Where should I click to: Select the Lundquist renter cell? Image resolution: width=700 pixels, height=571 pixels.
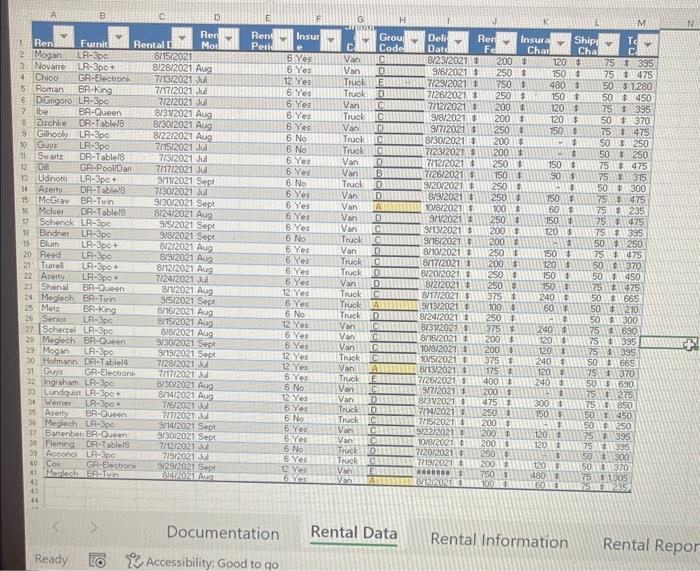point(64,392)
